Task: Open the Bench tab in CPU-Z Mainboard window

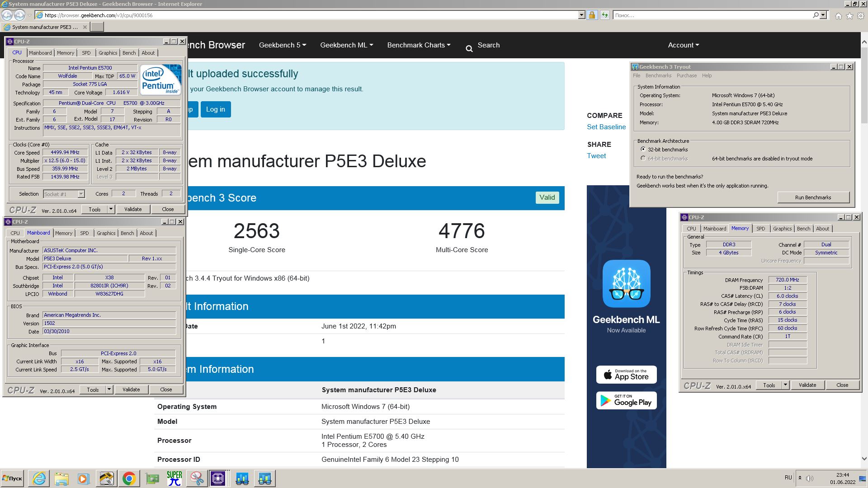Action: 127,233
